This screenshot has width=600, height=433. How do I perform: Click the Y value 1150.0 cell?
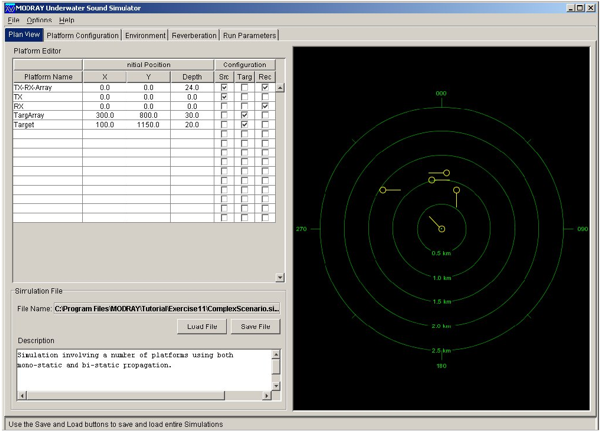148,125
